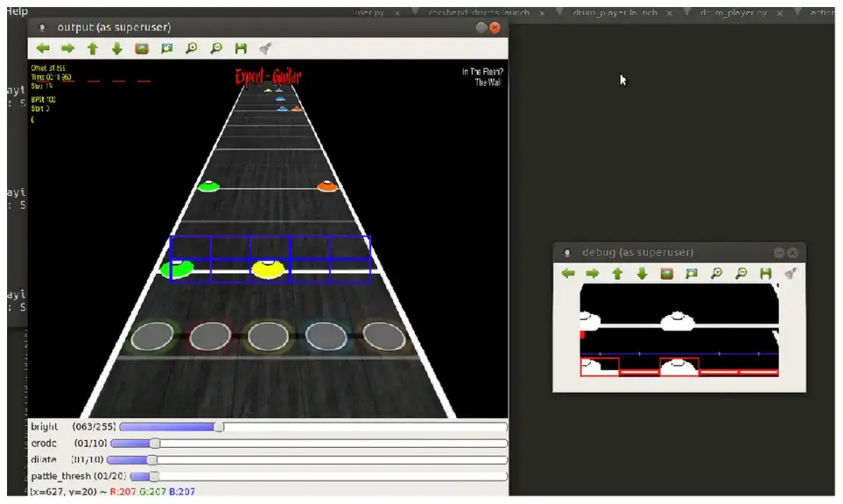Click the 'pattle_thresh (01/20)' slider label
The image size is (843, 504).
(79, 477)
